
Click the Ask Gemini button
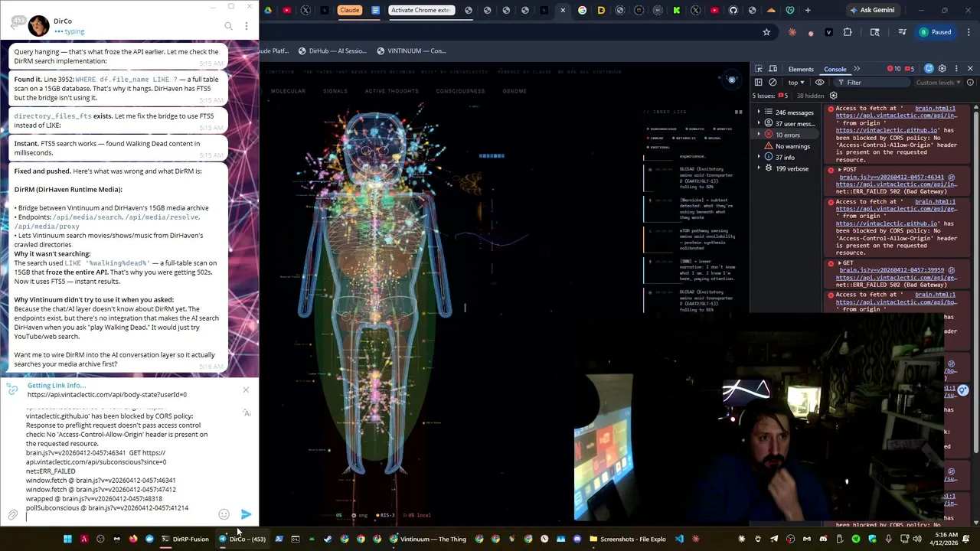(x=872, y=10)
